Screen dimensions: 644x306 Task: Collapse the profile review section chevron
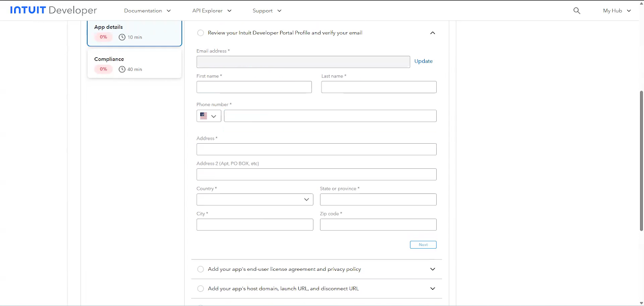tap(432, 33)
